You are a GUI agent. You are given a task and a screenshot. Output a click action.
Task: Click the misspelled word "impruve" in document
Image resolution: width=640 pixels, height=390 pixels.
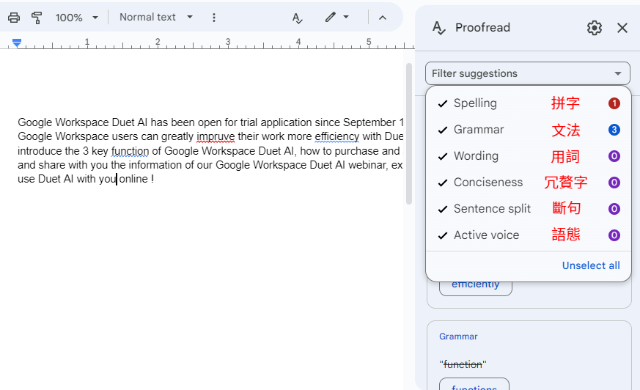point(216,136)
